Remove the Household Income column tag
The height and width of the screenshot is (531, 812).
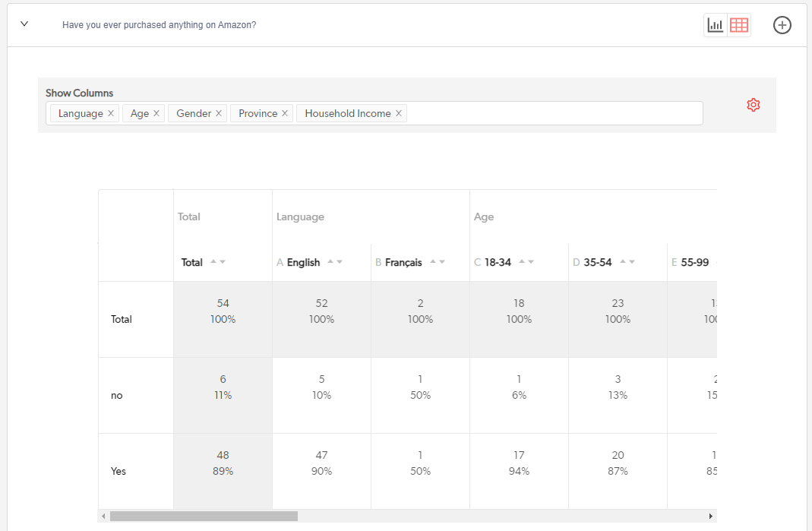point(399,113)
